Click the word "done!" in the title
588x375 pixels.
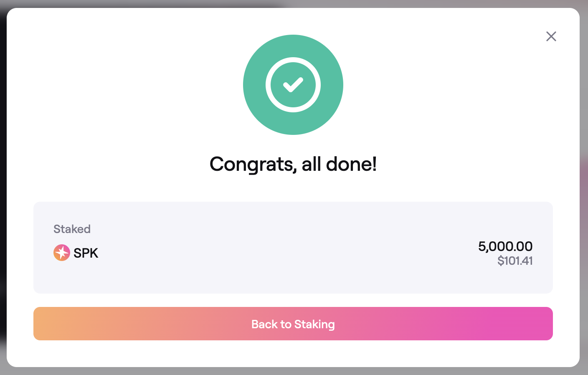(x=351, y=164)
